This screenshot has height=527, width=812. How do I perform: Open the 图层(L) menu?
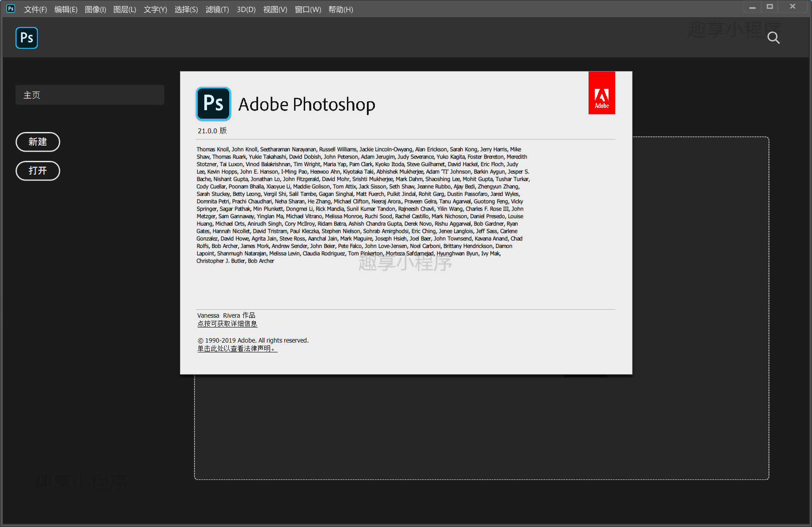pos(125,9)
